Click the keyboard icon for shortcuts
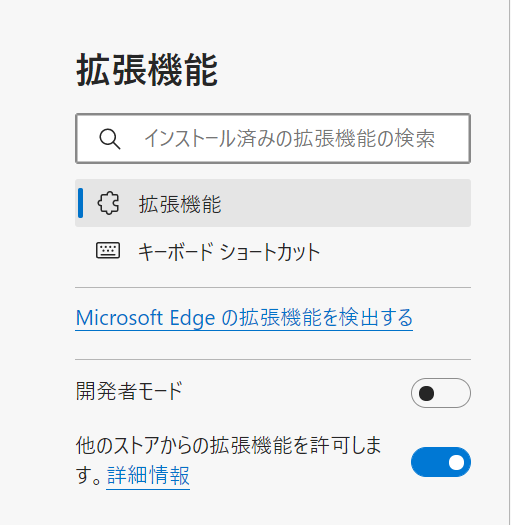Viewport: 511px width, 525px height. 108,250
